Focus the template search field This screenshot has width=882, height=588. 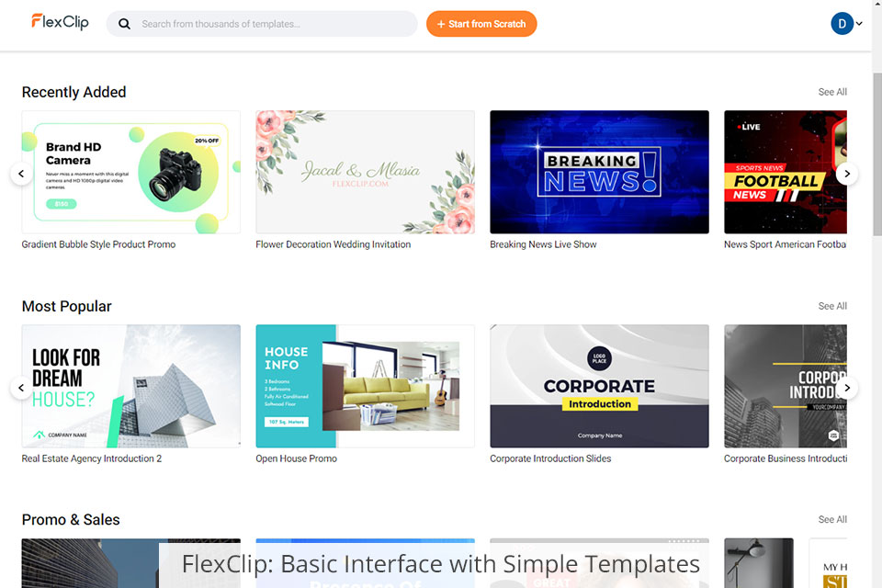click(x=262, y=24)
